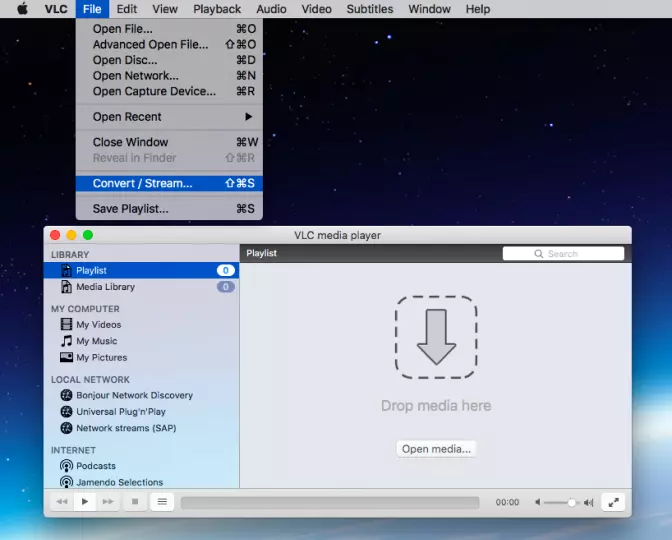672x540 pixels.
Task: Select Save Playlist... menu entry
Action: click(x=130, y=209)
